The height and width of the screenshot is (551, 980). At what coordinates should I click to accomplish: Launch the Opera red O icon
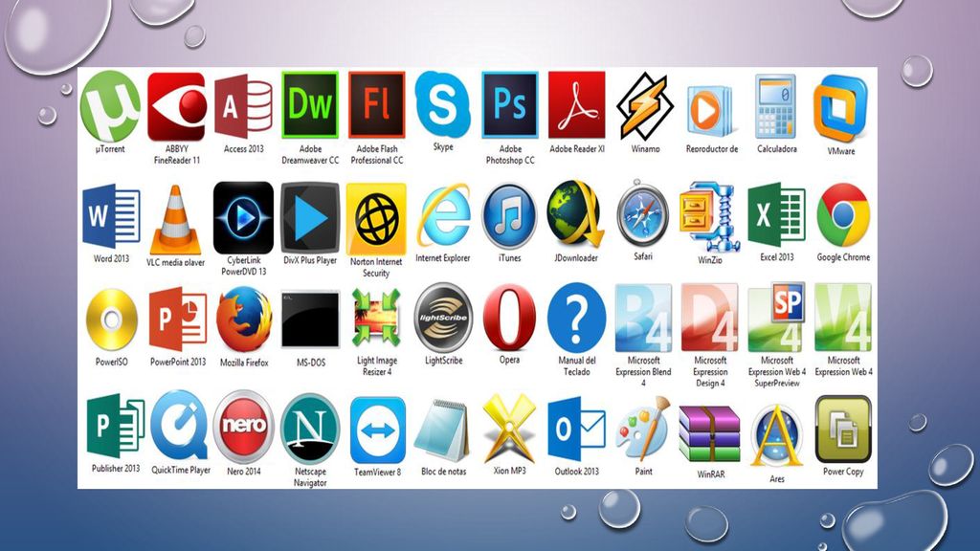[x=509, y=318]
